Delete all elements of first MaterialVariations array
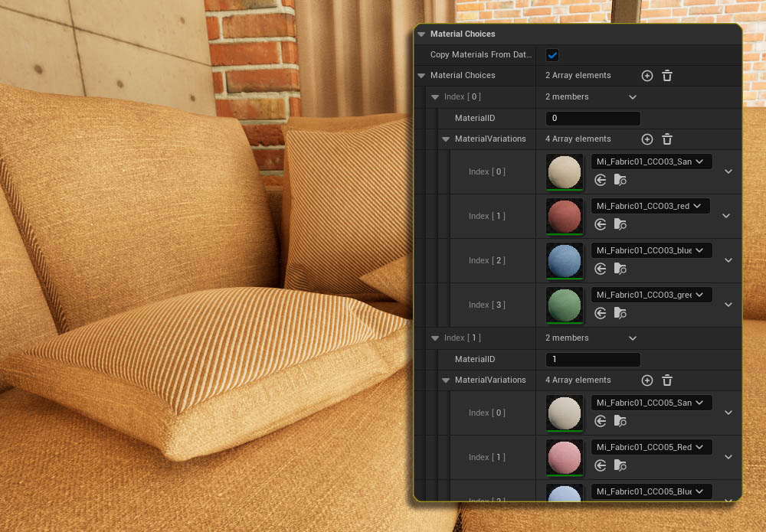This screenshot has height=532, width=766. pyautogui.click(x=667, y=139)
